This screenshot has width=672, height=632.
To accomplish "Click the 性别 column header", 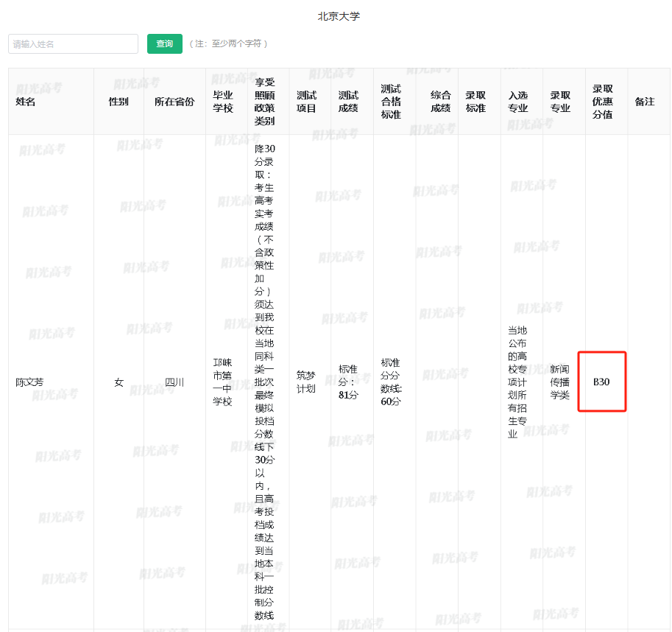I will (x=119, y=102).
